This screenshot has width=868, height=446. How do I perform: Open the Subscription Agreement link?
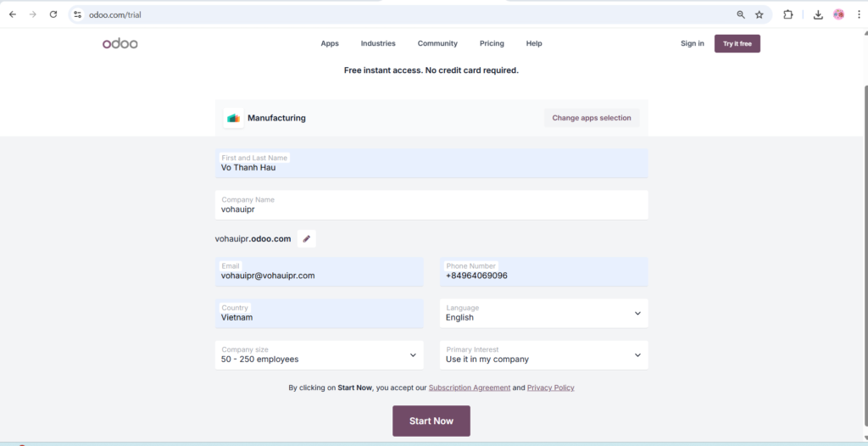click(470, 387)
